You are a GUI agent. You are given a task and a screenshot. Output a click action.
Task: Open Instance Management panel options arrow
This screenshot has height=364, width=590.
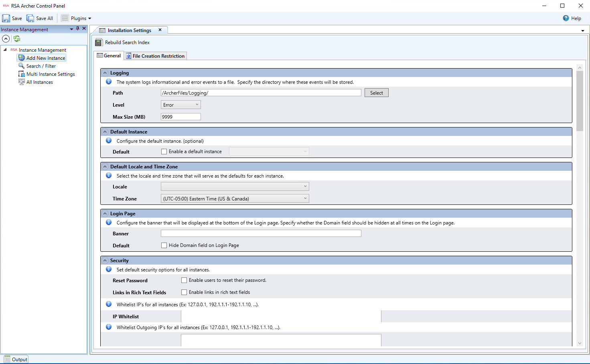point(71,29)
